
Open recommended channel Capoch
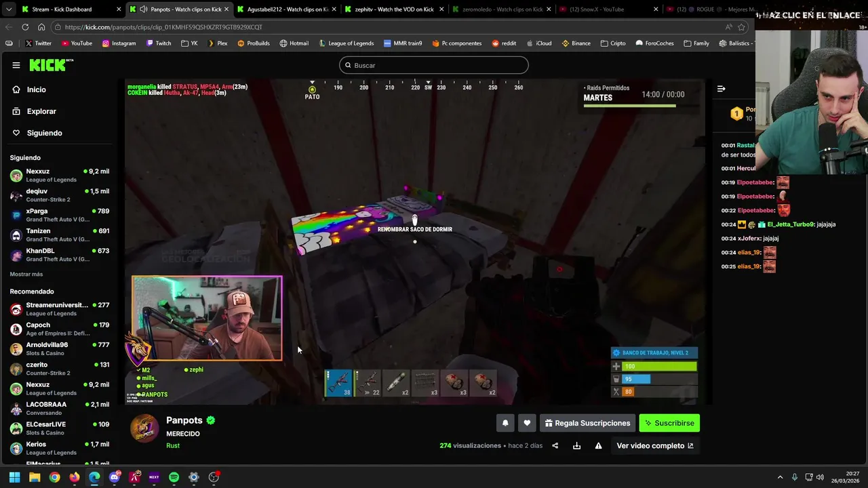coord(60,329)
